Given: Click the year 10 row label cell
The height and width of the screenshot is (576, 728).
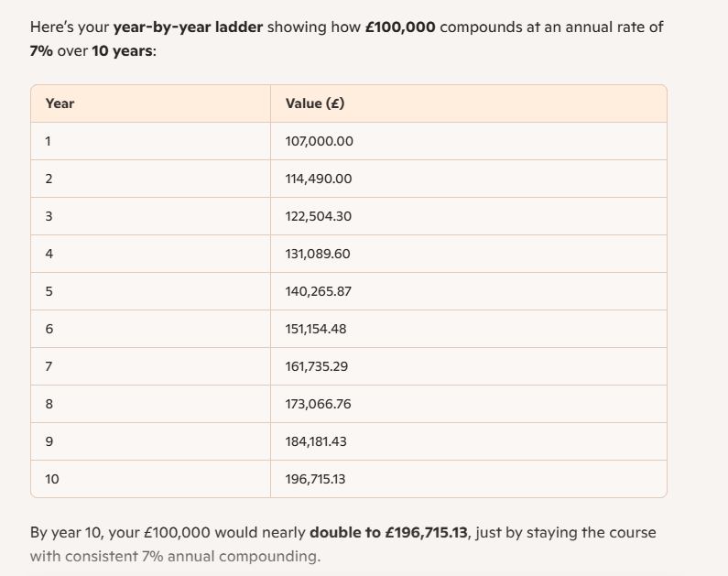Looking at the screenshot, I should pyautogui.click(x=52, y=479).
